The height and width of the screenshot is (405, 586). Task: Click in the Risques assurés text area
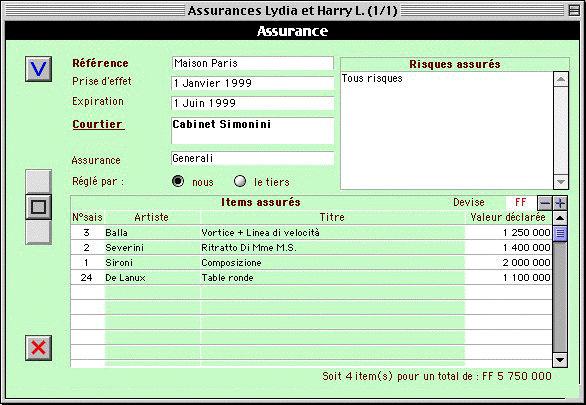coord(447,130)
